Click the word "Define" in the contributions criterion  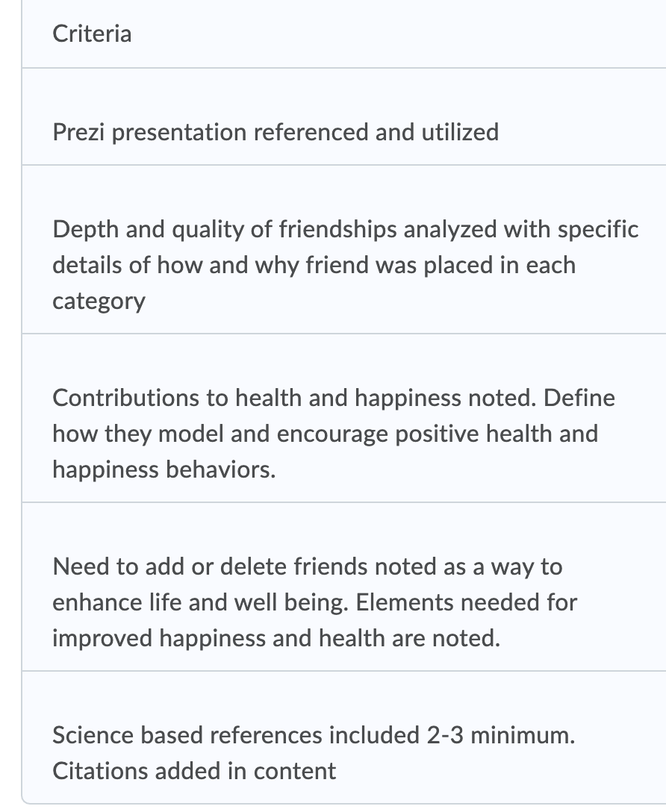579,398
